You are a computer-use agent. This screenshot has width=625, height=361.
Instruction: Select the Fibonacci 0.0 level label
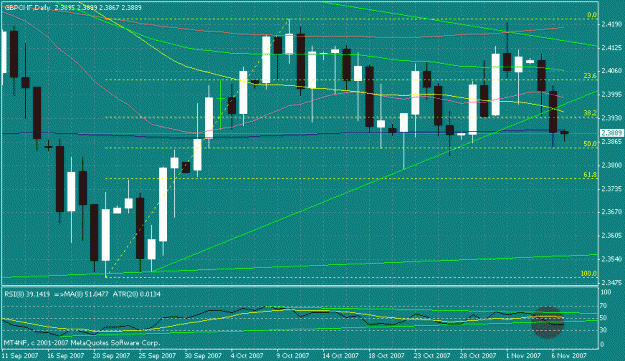tap(592, 15)
